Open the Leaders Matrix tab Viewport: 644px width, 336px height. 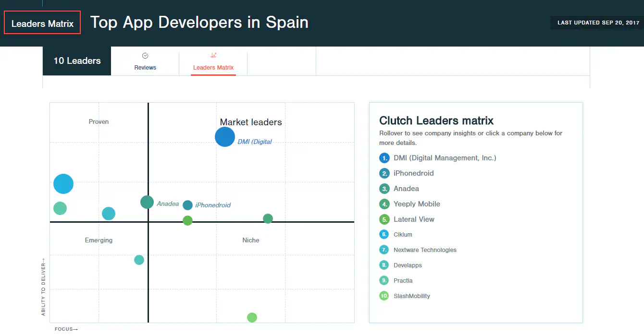pos(213,67)
